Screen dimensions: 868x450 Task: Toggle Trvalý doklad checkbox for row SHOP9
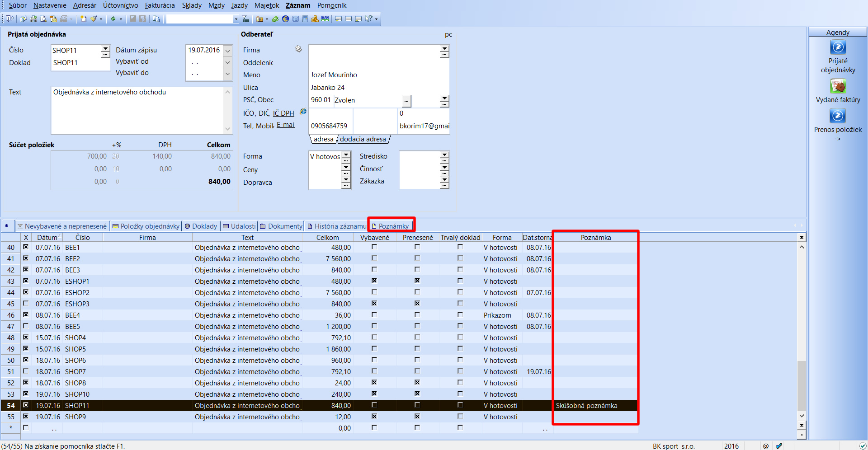(x=460, y=417)
